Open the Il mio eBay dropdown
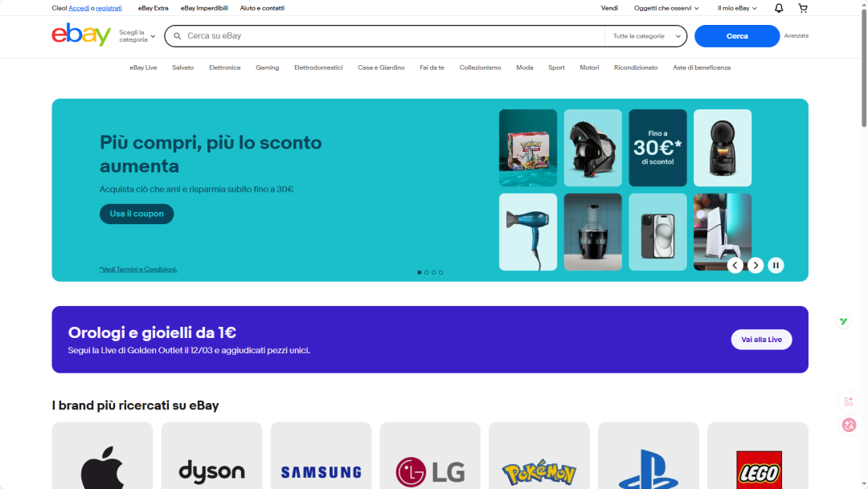868x489 pixels. pos(737,8)
